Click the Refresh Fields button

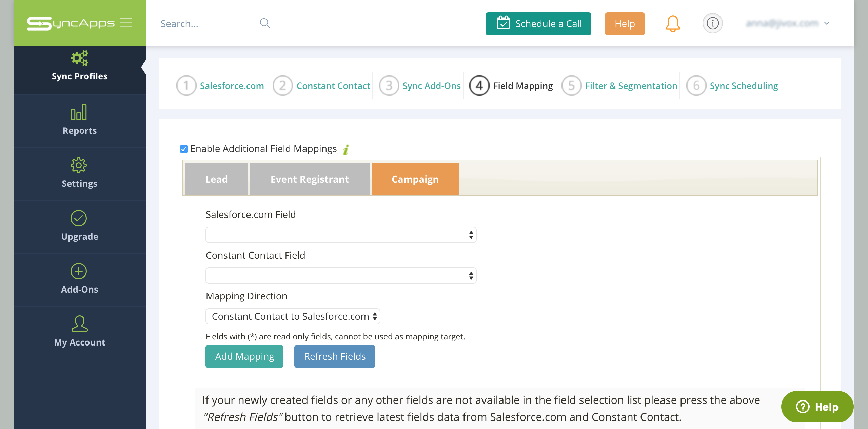coord(335,356)
